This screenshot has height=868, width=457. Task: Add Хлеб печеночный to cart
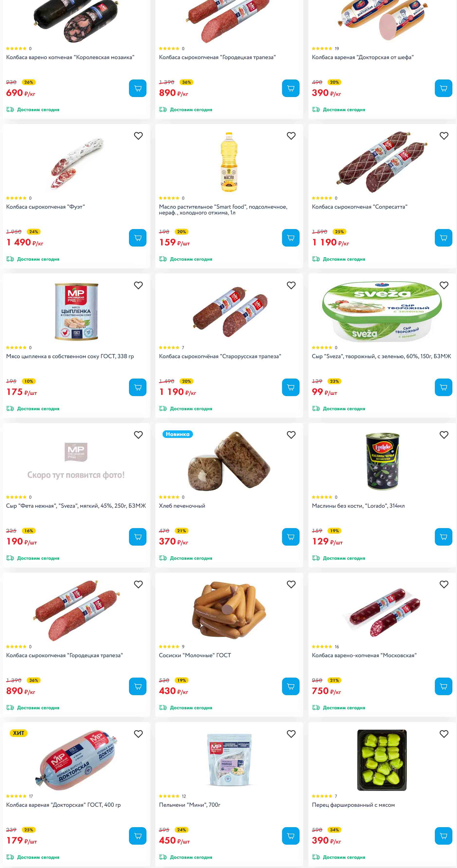pos(291,537)
